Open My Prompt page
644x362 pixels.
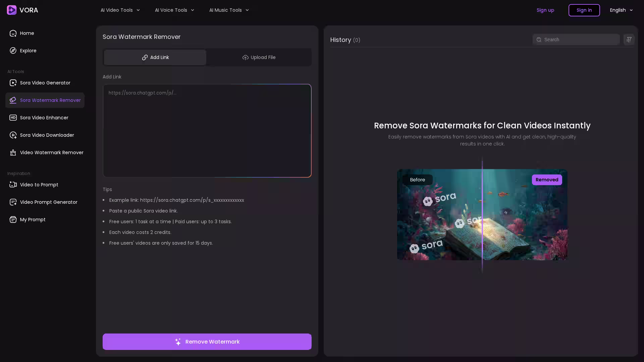pyautogui.click(x=33, y=220)
